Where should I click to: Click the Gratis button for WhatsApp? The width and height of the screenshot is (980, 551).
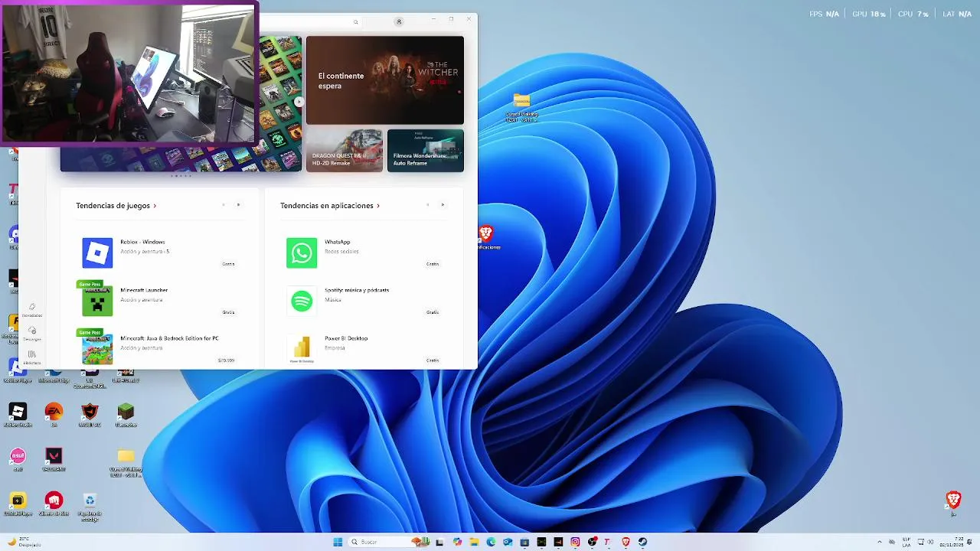point(433,264)
